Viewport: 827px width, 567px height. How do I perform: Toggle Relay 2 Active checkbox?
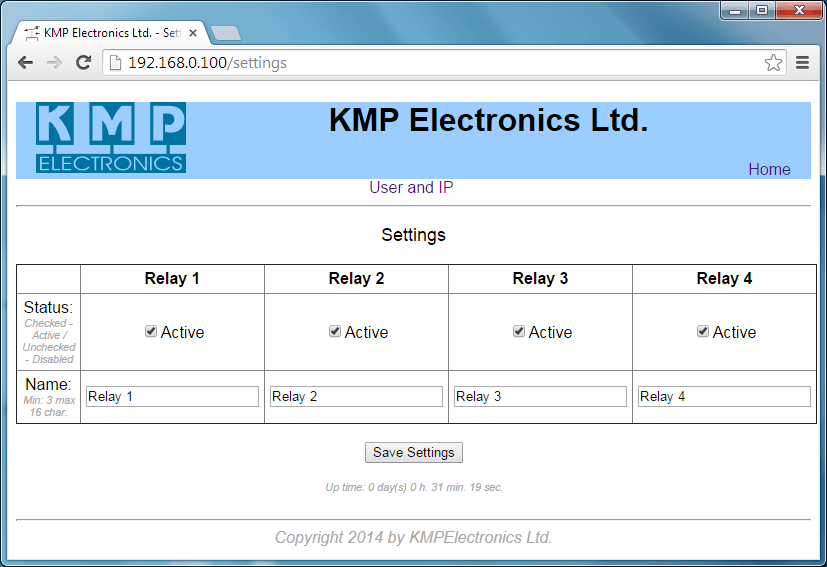(x=335, y=331)
